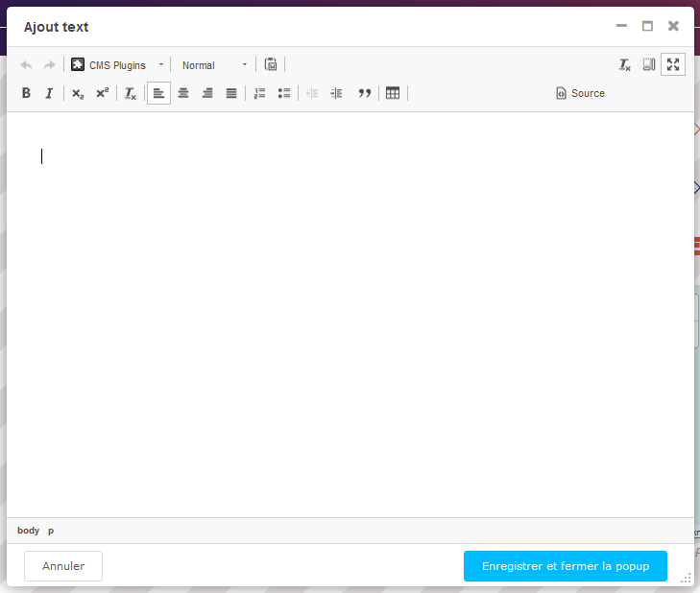Screen dimensions: 700x593
Task: Insert a numbered list
Action: coord(259,93)
